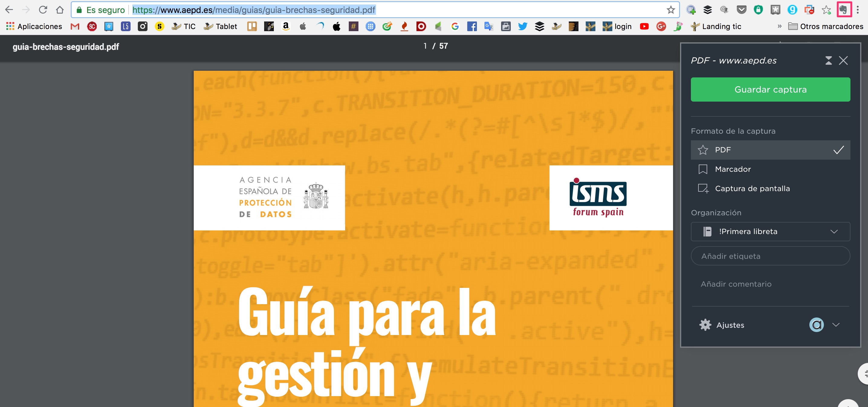Open the Otros marcadores folder
Screen dimensions: 868x407
(826, 26)
